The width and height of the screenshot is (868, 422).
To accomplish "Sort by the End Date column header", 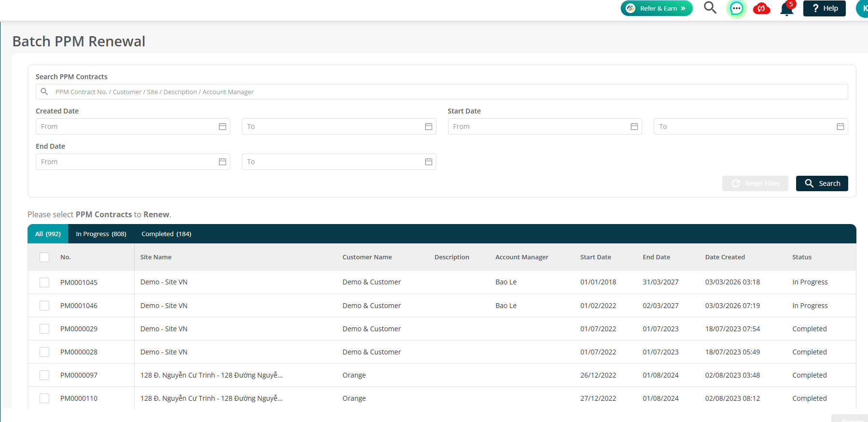I will click(x=656, y=257).
